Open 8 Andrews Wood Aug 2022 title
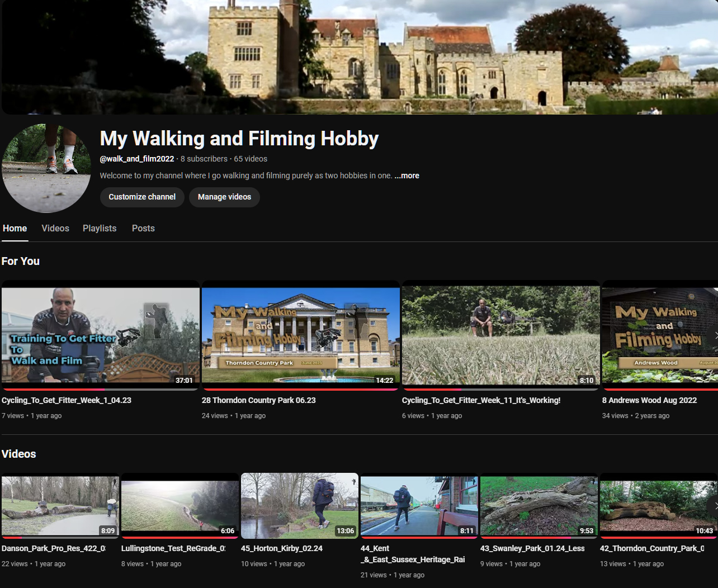The width and height of the screenshot is (718, 588). click(649, 400)
